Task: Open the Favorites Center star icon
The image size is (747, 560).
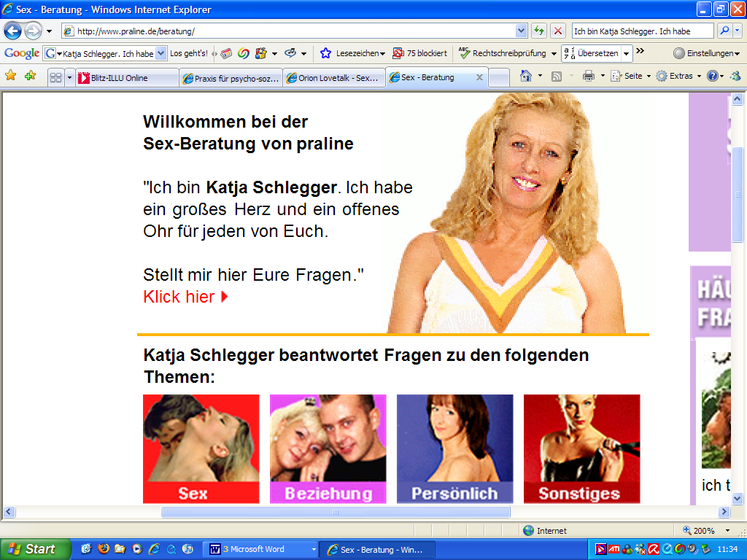Action: click(x=11, y=76)
